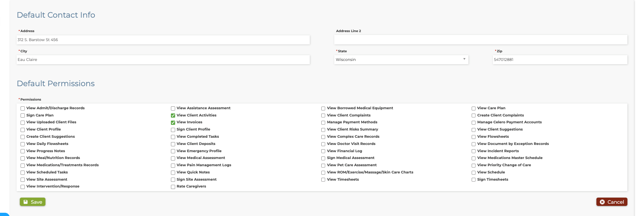The image size is (644, 216).
Task: Uncheck the View Client Activities checkbox
Action: [x=173, y=116]
